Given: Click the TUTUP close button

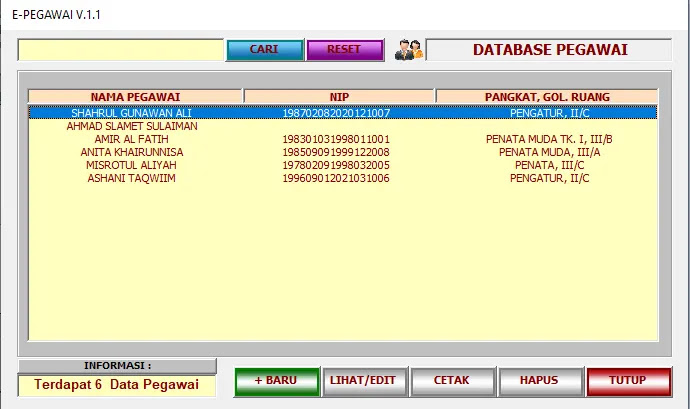Looking at the screenshot, I should (x=628, y=381).
